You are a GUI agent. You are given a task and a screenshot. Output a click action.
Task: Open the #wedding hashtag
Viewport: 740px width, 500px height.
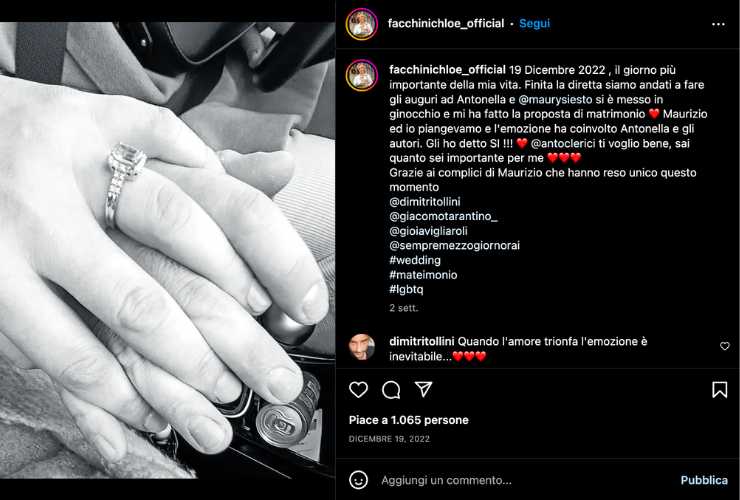point(415,260)
